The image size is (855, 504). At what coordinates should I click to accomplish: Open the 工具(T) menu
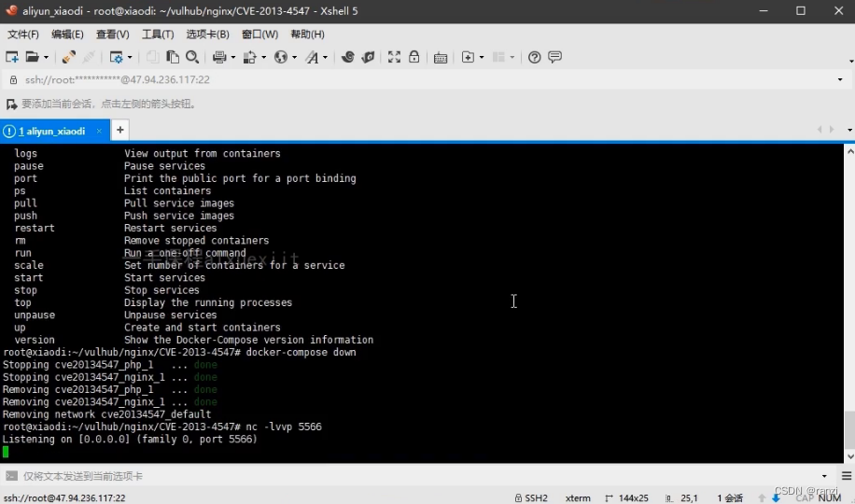click(158, 35)
